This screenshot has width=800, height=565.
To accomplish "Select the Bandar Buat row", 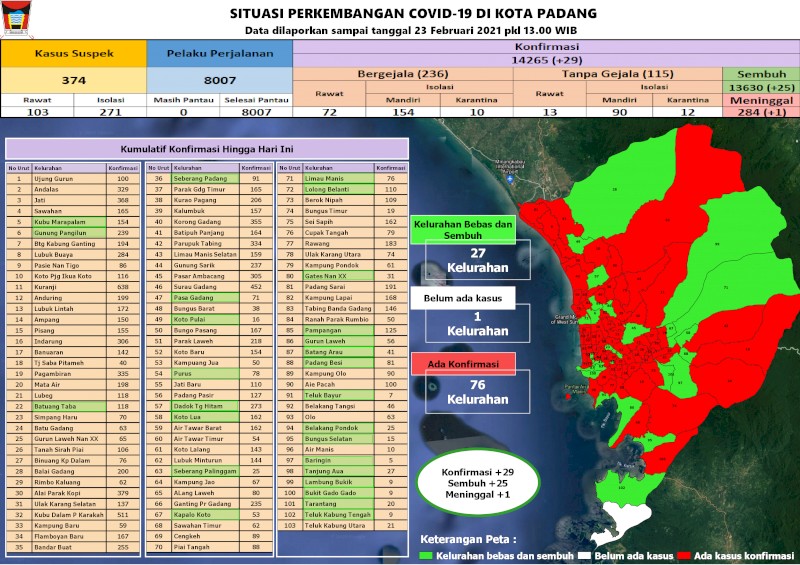I will pos(73,547).
